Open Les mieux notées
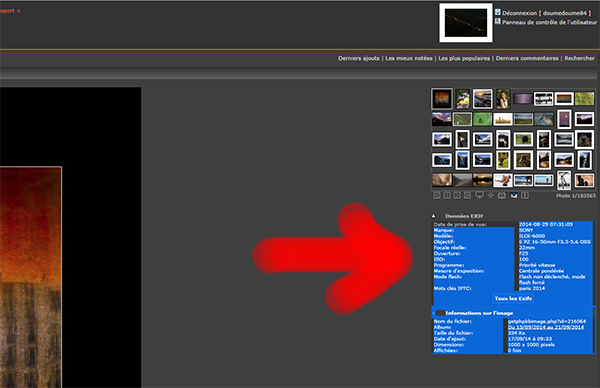600x388 pixels. pyautogui.click(x=409, y=58)
